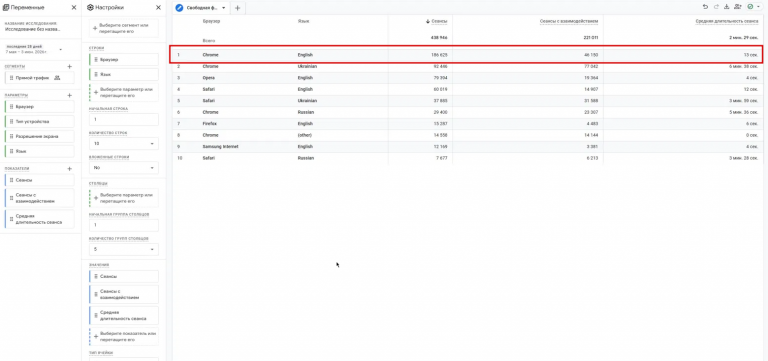Open the date range selector
The image size is (768, 361).
(34, 49)
